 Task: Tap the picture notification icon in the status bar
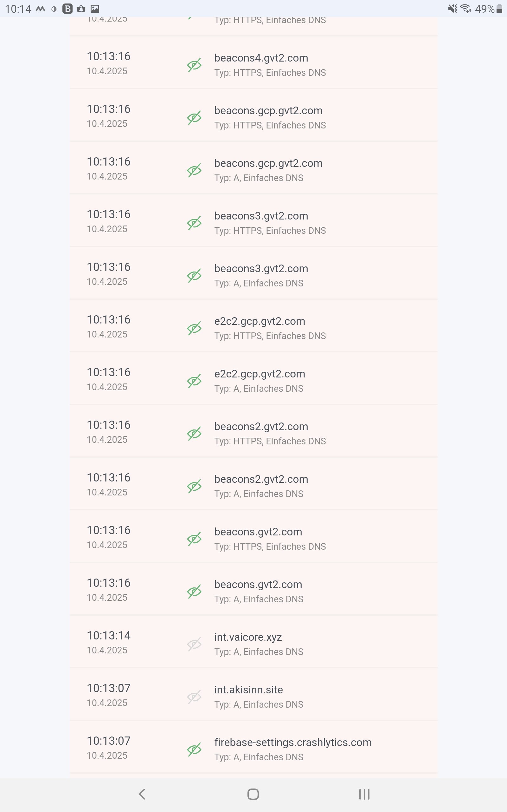95,9
